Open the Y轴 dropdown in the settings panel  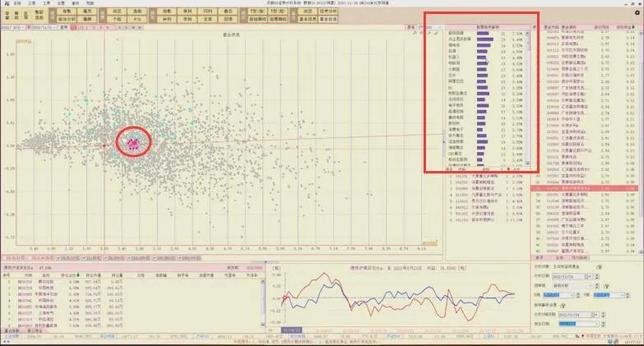click(623, 295)
